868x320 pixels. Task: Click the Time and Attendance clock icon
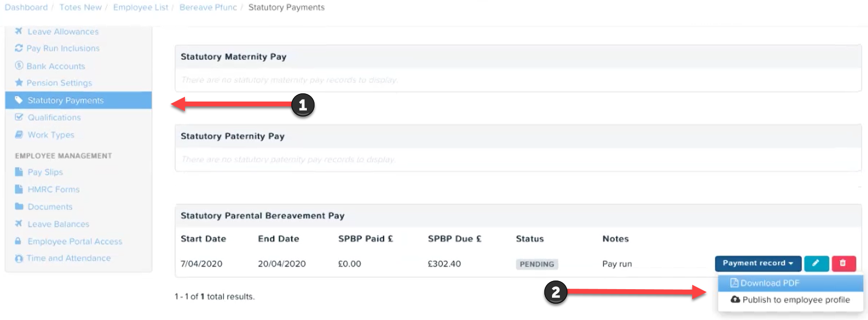[19, 258]
